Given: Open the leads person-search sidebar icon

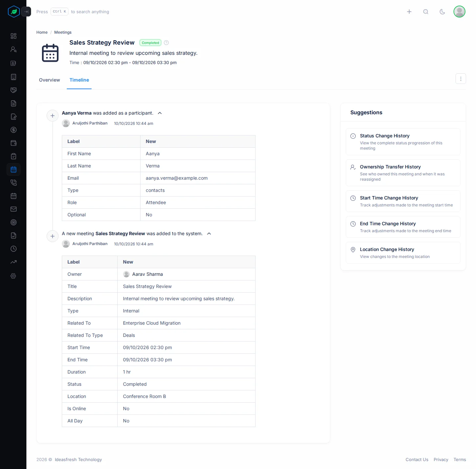Looking at the screenshot, I should (x=14, y=50).
